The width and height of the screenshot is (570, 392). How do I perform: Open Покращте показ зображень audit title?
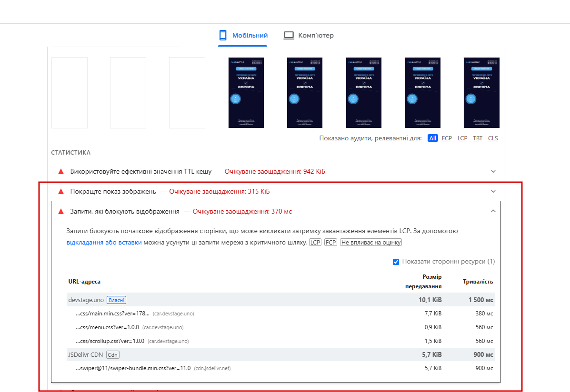(113, 191)
